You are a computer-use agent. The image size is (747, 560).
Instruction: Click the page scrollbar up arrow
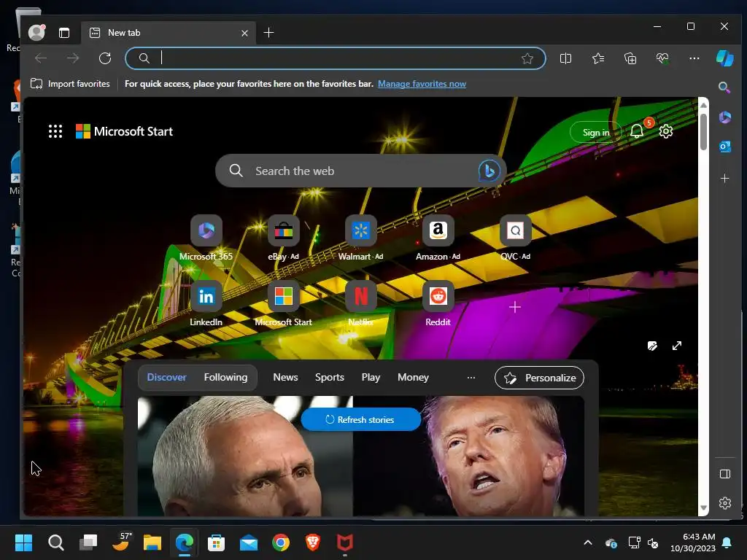(x=703, y=104)
